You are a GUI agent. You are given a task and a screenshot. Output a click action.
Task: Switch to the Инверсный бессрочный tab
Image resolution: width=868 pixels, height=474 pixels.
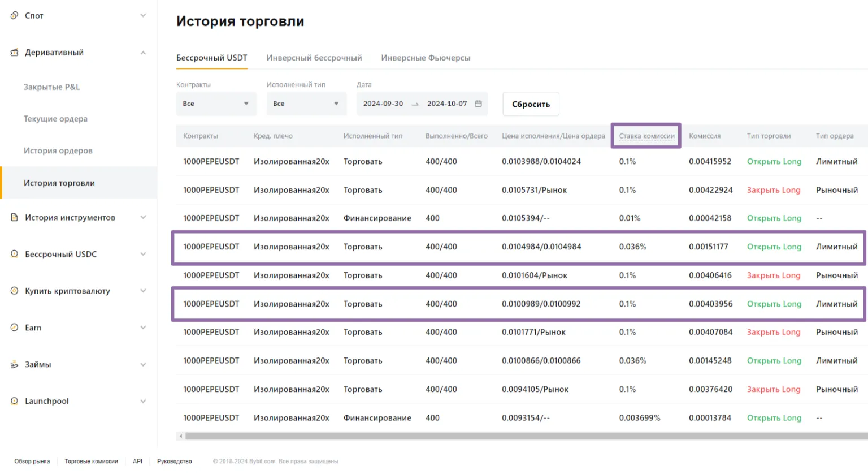pos(314,57)
